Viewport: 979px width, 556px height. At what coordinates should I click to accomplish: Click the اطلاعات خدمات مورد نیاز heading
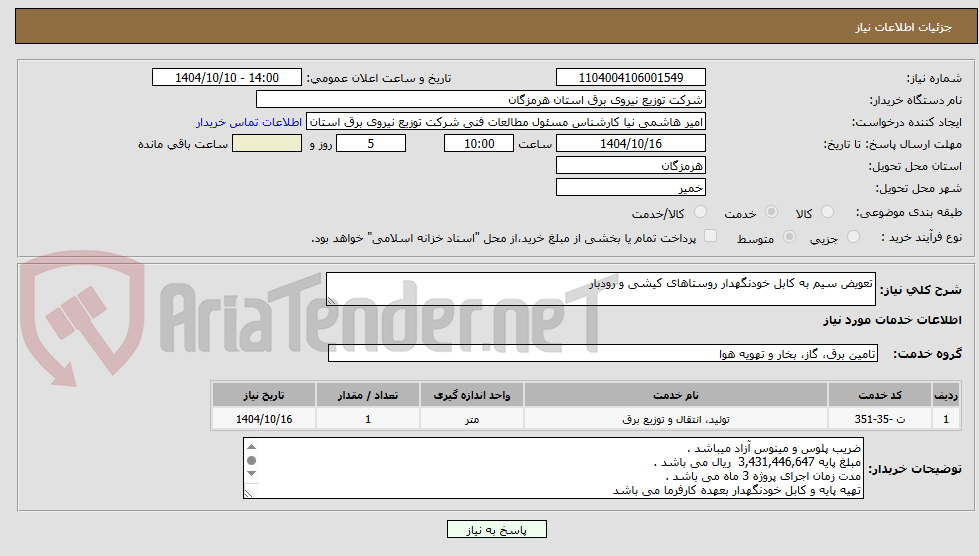coord(892,320)
